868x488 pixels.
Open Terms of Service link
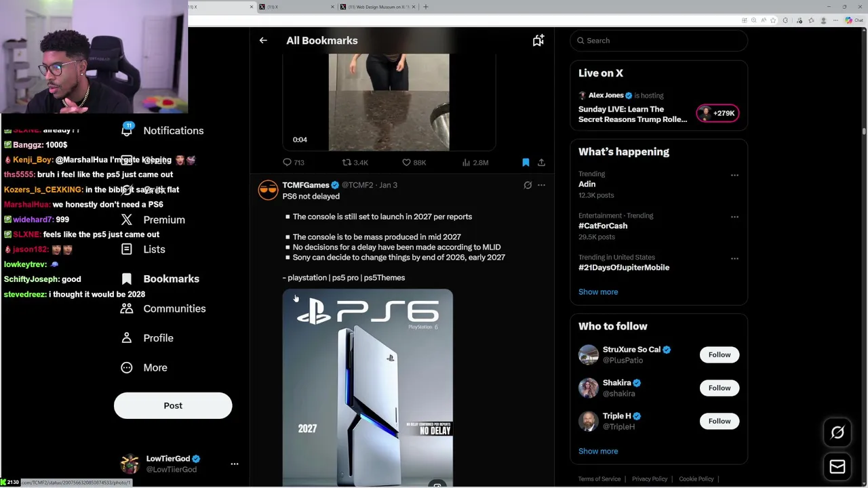(x=599, y=479)
